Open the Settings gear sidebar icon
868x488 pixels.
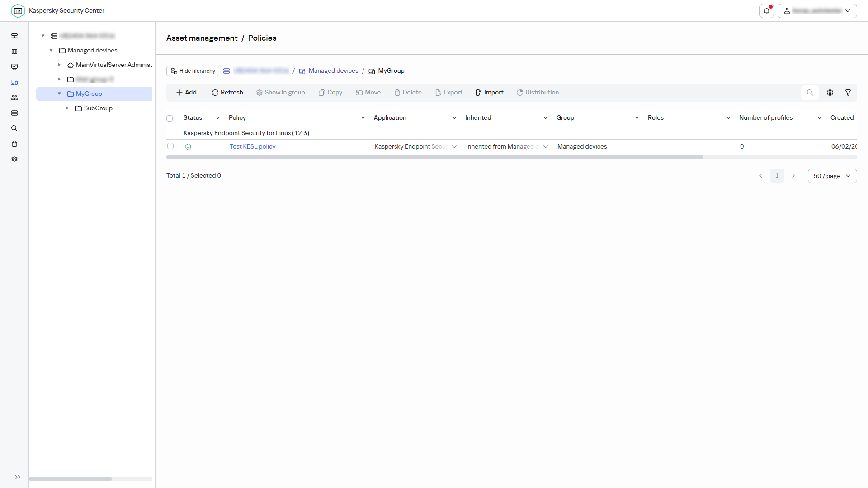coord(14,159)
